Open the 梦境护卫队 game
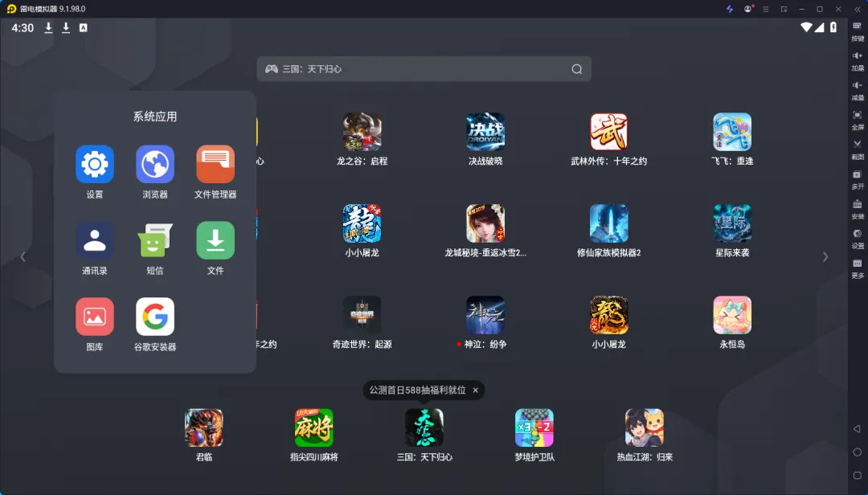868x495 pixels. [534, 428]
